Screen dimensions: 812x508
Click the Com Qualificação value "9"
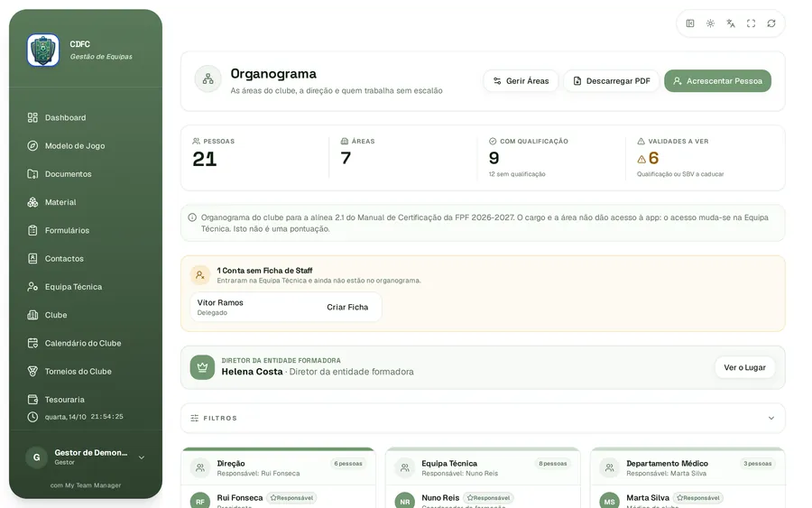[494, 158]
